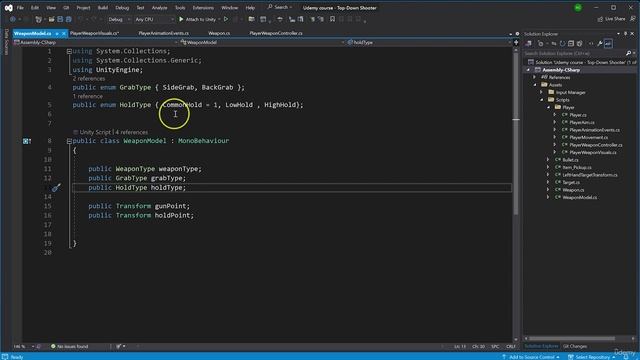Screen dimensions: 640x360
Task: Click the Attach to Unity button
Action: (198, 19)
